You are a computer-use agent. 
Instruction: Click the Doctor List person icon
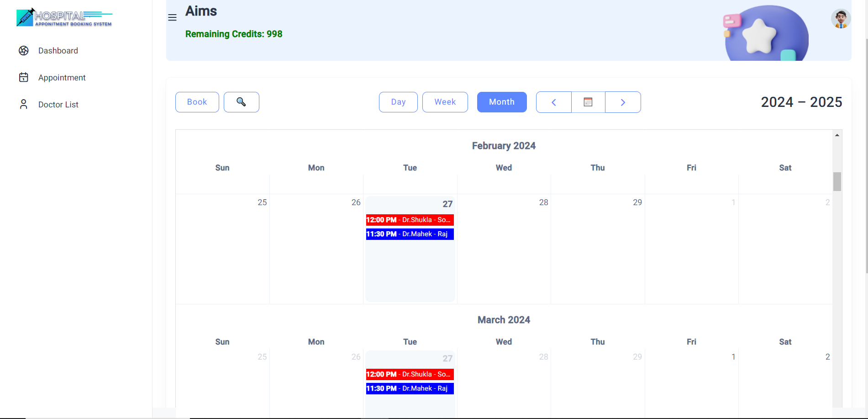point(24,105)
